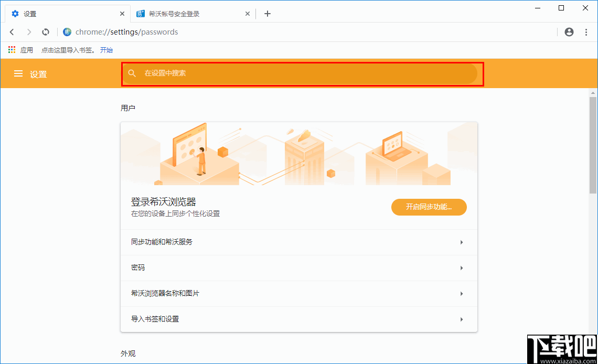
Task: Close the 希沃帐号安全登录 tab
Action: pos(248,14)
